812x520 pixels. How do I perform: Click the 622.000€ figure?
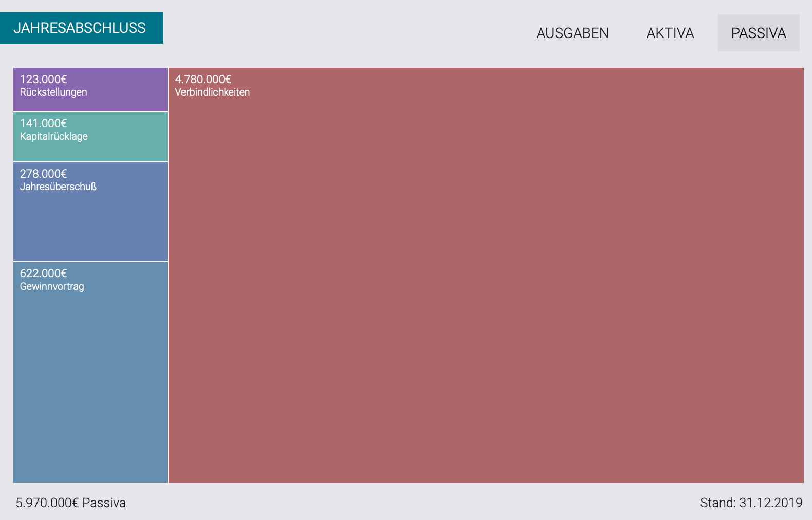coord(44,273)
